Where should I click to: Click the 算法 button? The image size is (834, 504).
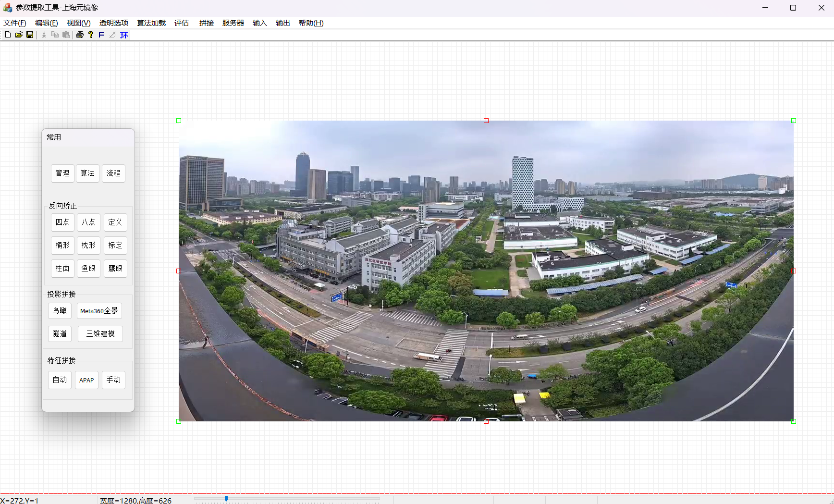point(88,173)
